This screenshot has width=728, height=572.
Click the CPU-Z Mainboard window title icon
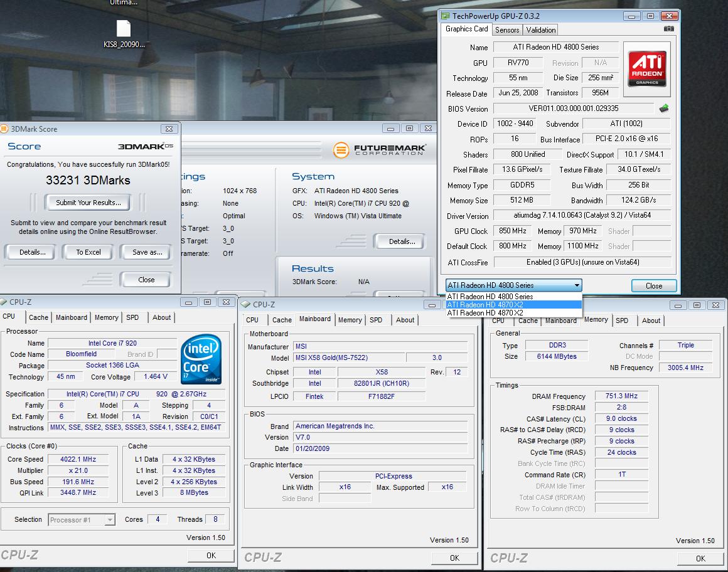coord(246,304)
